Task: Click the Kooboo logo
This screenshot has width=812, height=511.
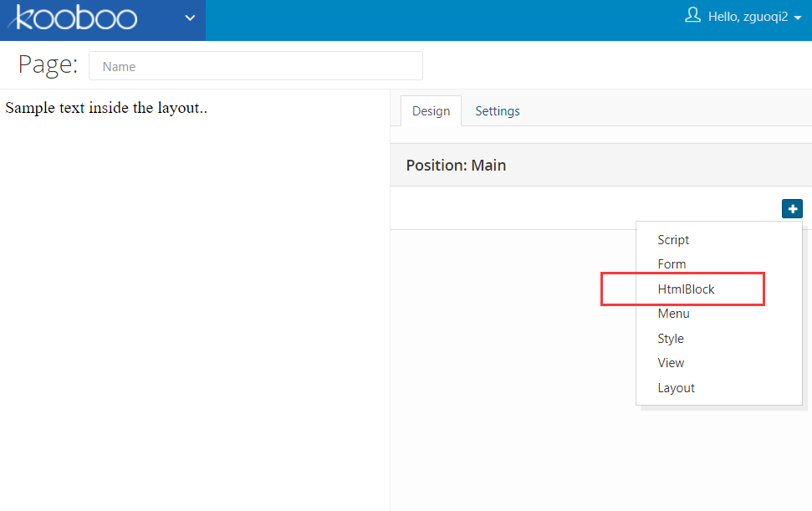Action: point(73,18)
